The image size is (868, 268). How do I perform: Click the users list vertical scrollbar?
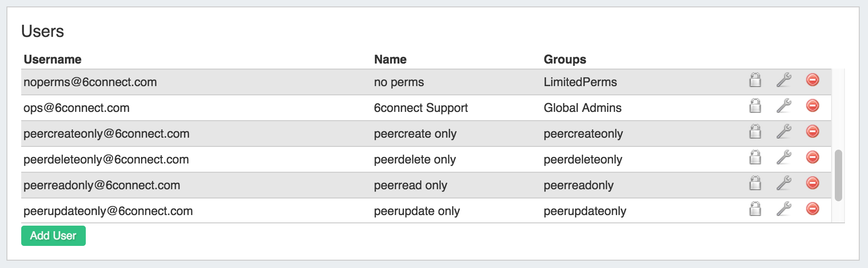click(838, 175)
